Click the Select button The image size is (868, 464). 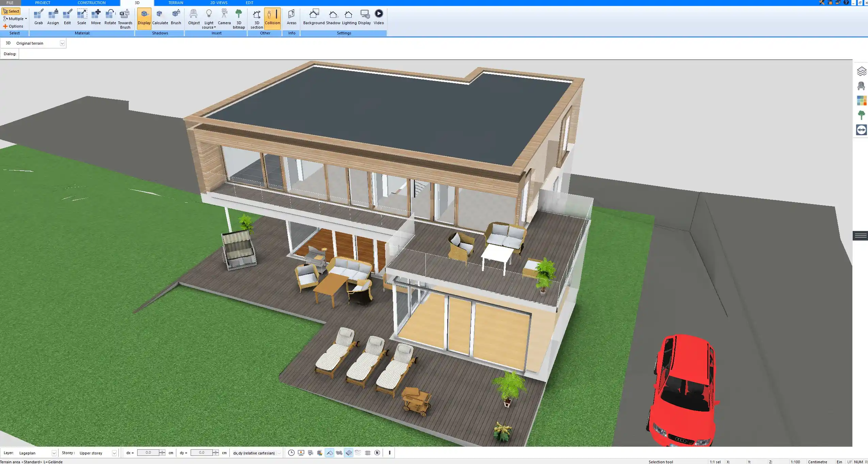(x=11, y=11)
